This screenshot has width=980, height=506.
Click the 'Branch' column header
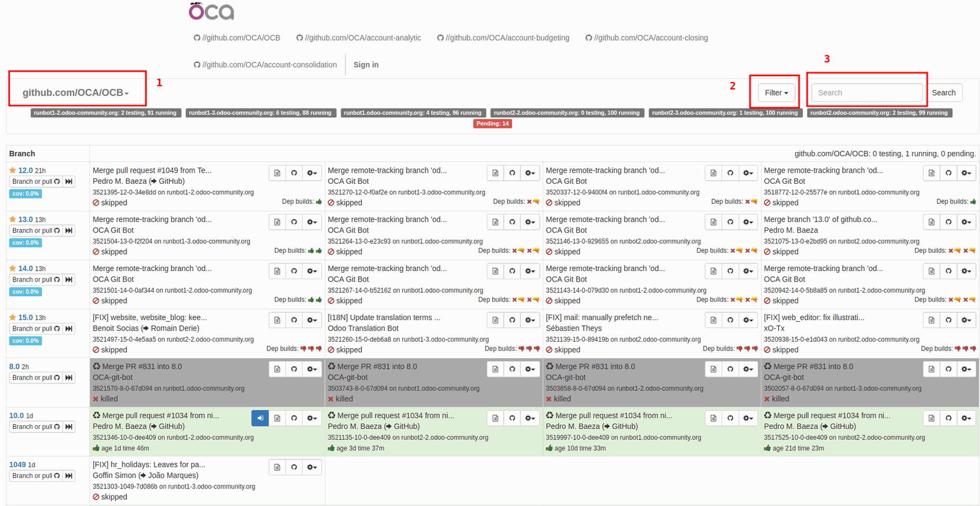[x=22, y=153]
